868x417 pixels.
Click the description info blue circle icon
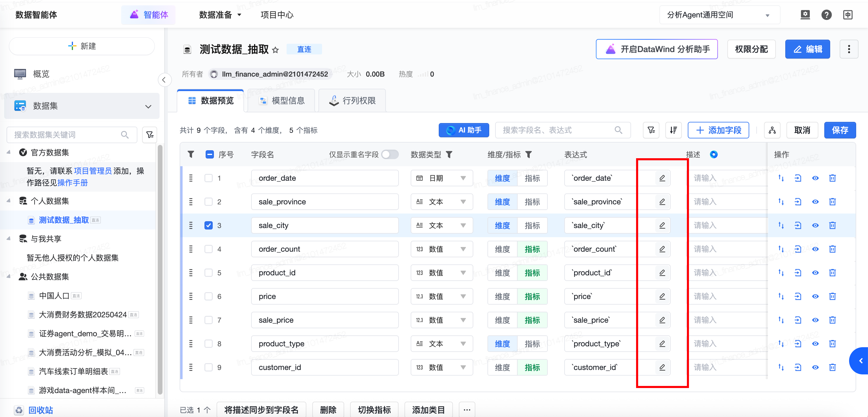click(713, 154)
